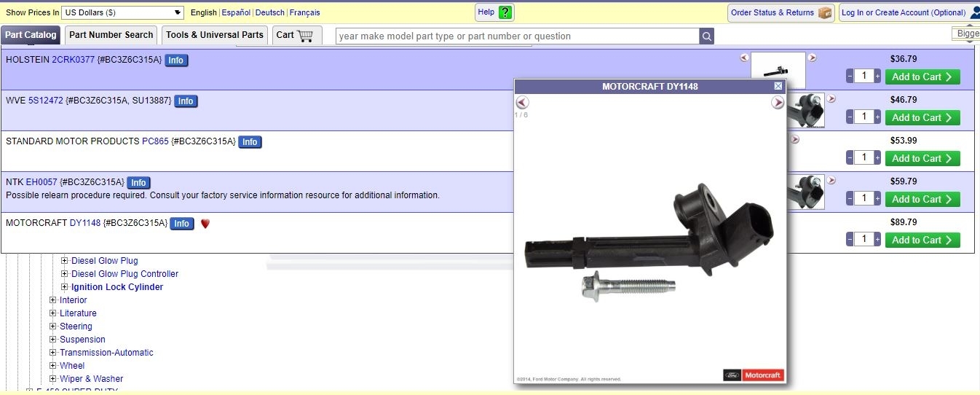Image resolution: width=980 pixels, height=395 pixels.
Task: Open part number link 2CRK0377
Action: (74, 60)
